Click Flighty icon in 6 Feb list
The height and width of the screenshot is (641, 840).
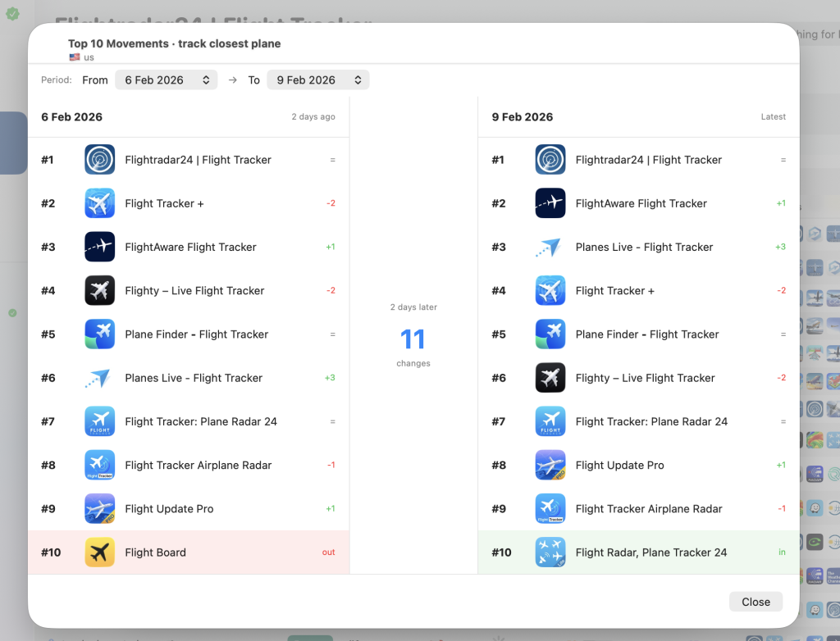coord(99,290)
